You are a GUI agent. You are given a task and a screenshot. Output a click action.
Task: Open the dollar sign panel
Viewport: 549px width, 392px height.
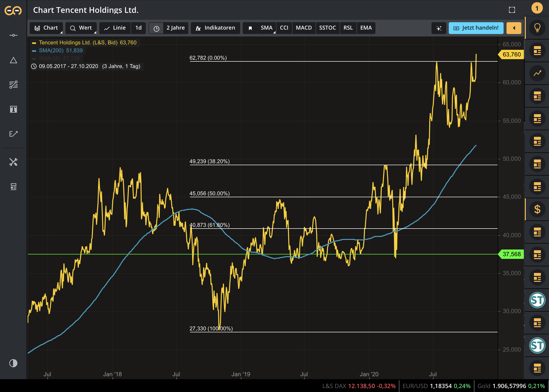[537, 209]
